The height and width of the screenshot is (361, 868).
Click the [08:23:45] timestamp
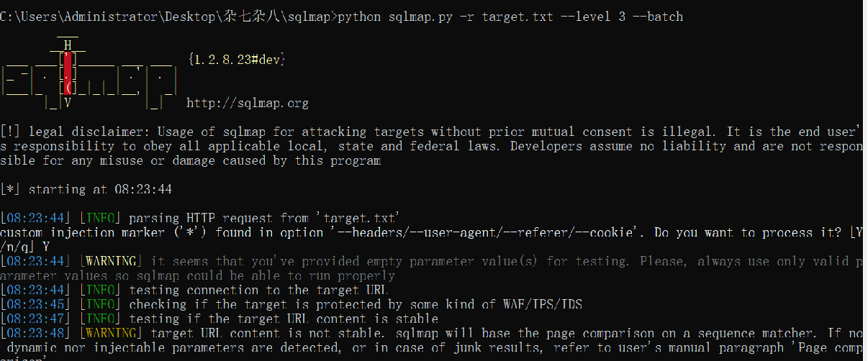[x=35, y=304]
